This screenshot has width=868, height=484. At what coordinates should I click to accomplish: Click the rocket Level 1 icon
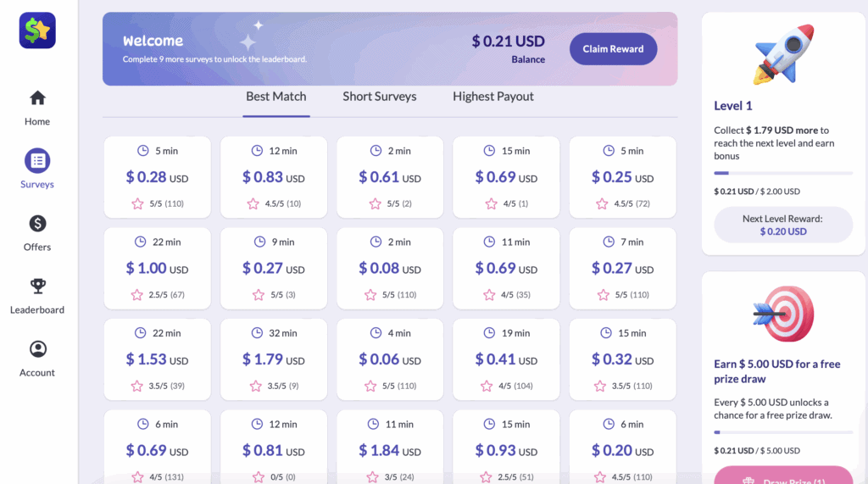click(x=783, y=53)
